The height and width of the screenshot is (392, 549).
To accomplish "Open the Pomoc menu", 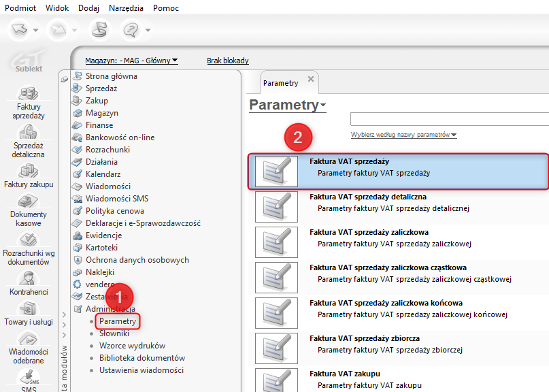I will coord(166,7).
